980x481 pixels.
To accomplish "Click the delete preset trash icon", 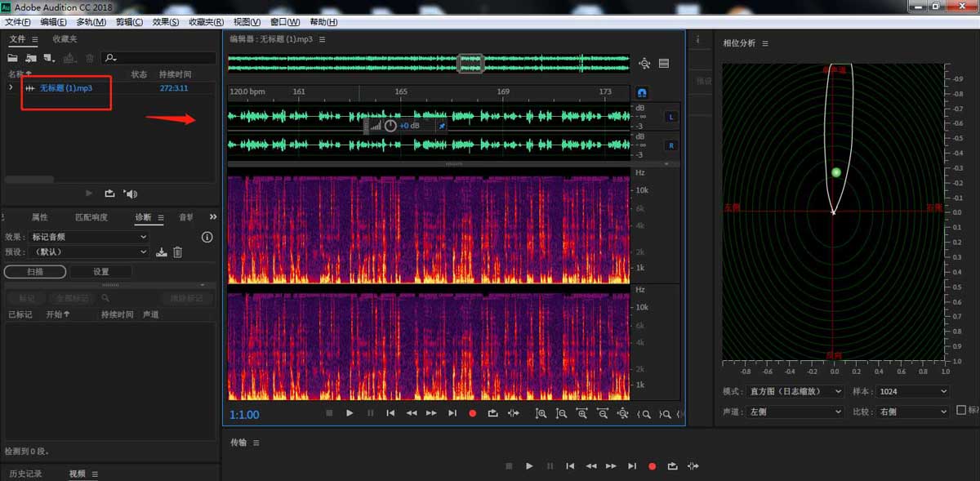I will 177,252.
